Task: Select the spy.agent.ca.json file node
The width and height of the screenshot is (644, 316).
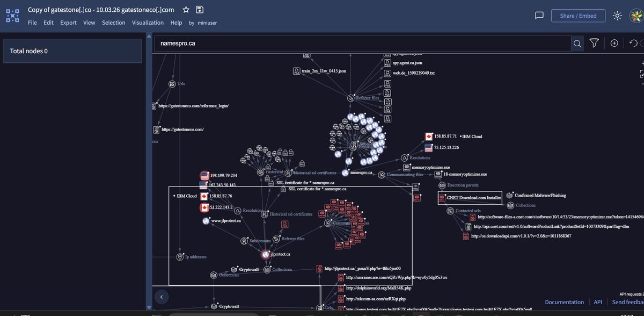Action: 387,63
